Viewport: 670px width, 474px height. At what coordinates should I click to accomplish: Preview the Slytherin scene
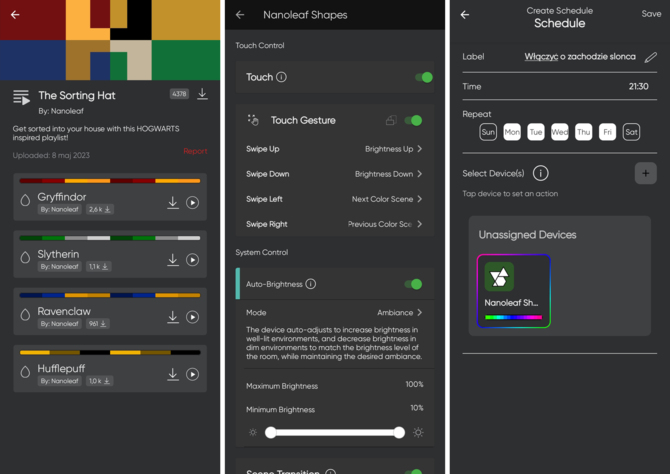(x=192, y=260)
